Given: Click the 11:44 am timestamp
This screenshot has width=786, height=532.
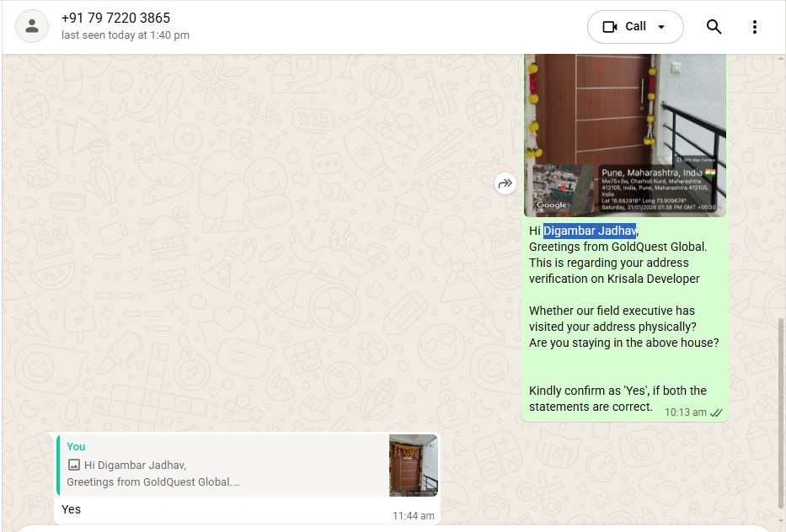Looking at the screenshot, I should point(413,515).
